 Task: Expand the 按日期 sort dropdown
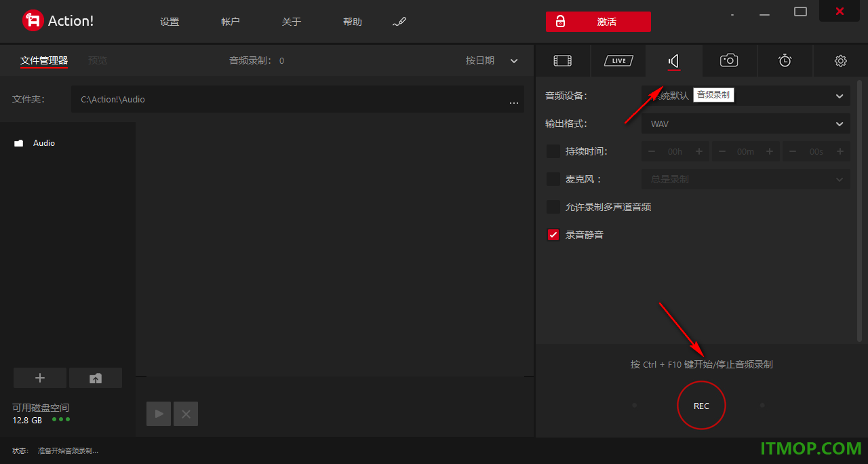pos(492,60)
